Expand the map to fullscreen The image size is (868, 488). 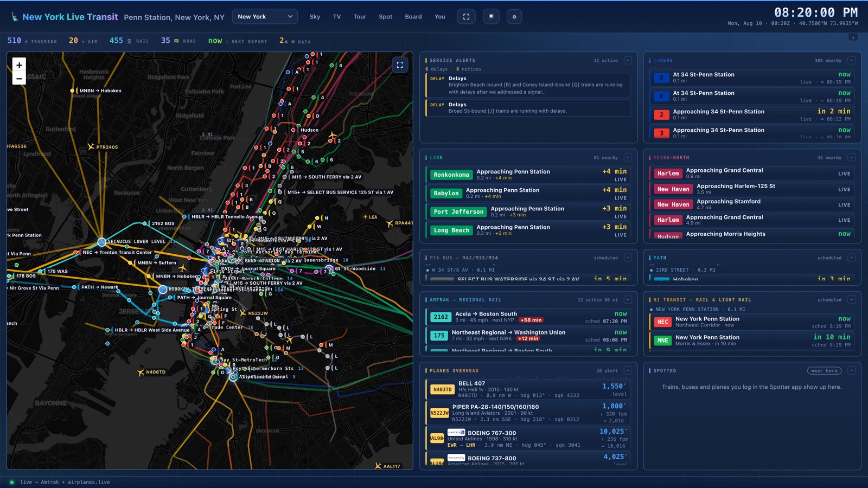tap(400, 65)
